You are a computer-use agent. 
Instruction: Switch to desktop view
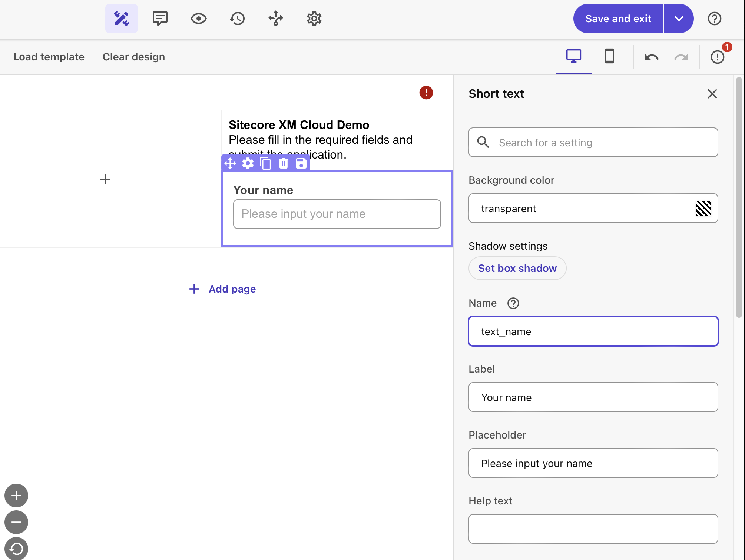pyautogui.click(x=573, y=57)
